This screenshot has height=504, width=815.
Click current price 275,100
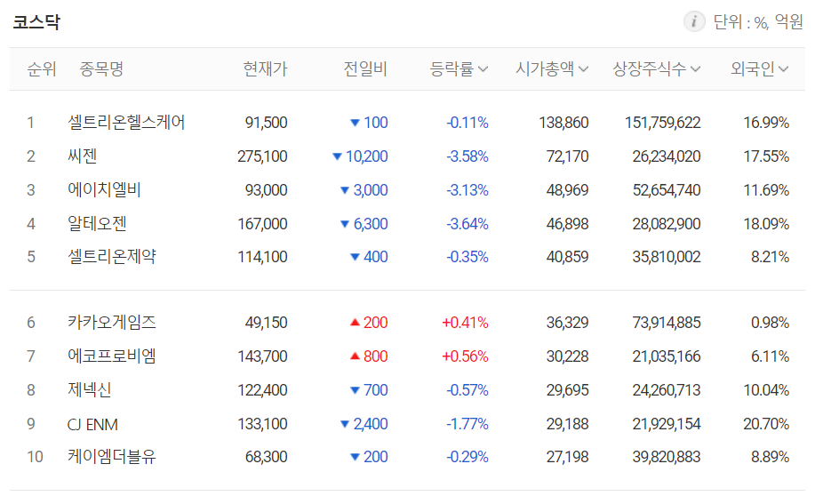click(x=262, y=156)
